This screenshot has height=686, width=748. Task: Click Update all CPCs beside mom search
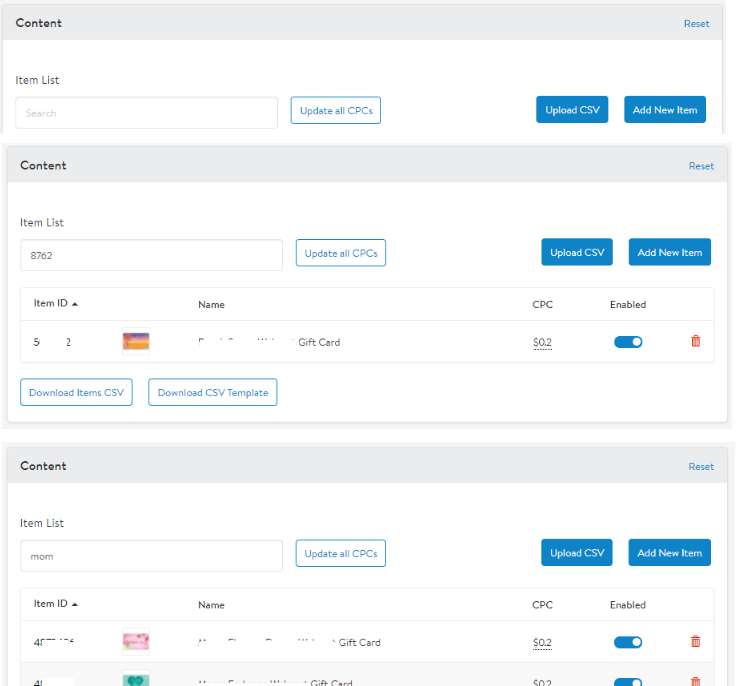coord(341,553)
